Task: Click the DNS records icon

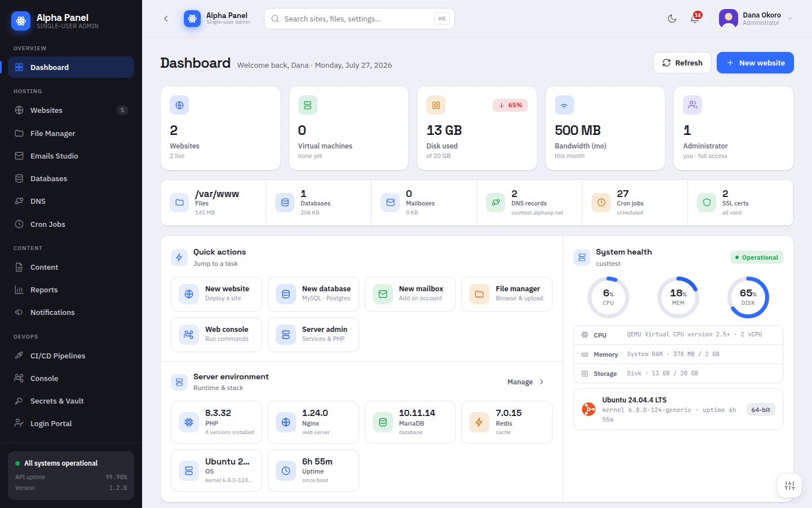Action: coord(496,203)
